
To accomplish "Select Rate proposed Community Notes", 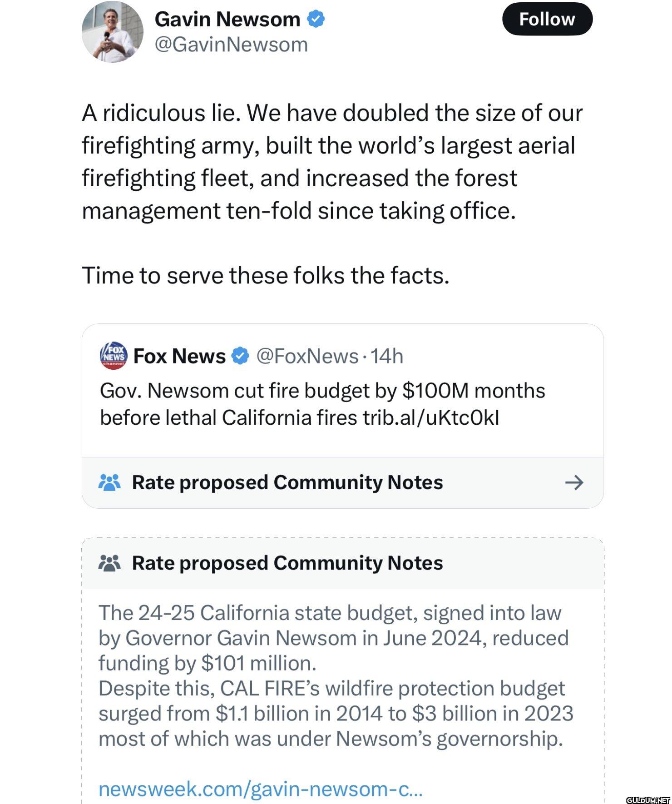I will 287,483.
